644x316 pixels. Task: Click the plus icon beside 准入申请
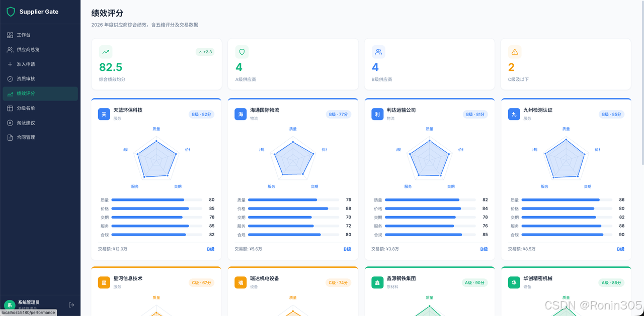pos(10,64)
